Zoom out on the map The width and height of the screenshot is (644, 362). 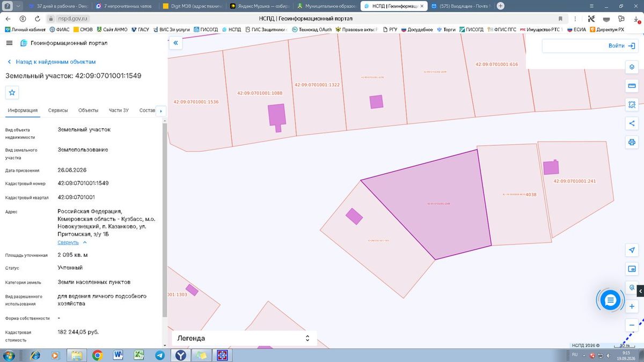[x=632, y=325]
